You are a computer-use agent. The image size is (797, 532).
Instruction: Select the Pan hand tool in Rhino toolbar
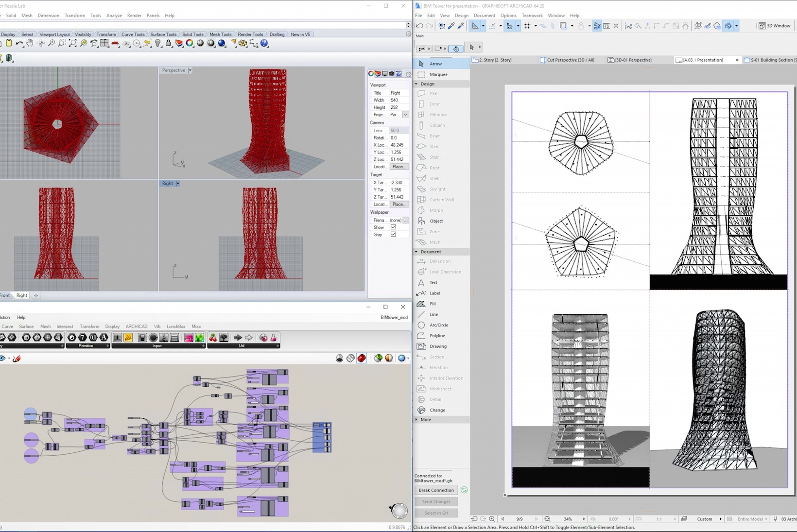click(30, 43)
